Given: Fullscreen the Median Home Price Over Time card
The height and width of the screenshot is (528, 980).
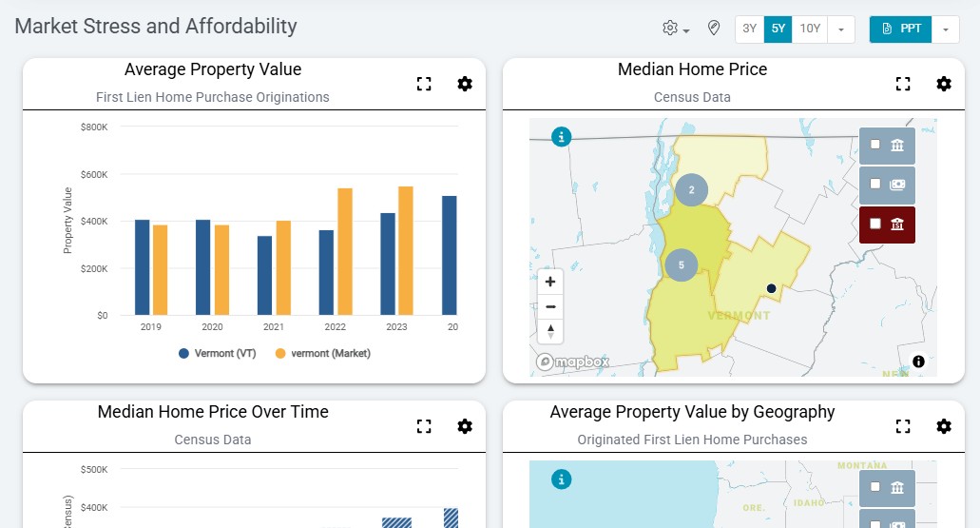Looking at the screenshot, I should [x=424, y=426].
